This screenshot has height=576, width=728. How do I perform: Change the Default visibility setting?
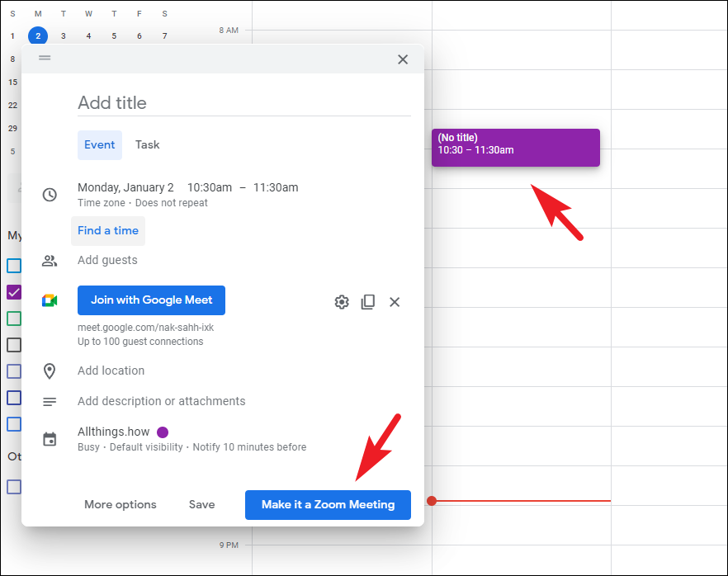[146, 447]
